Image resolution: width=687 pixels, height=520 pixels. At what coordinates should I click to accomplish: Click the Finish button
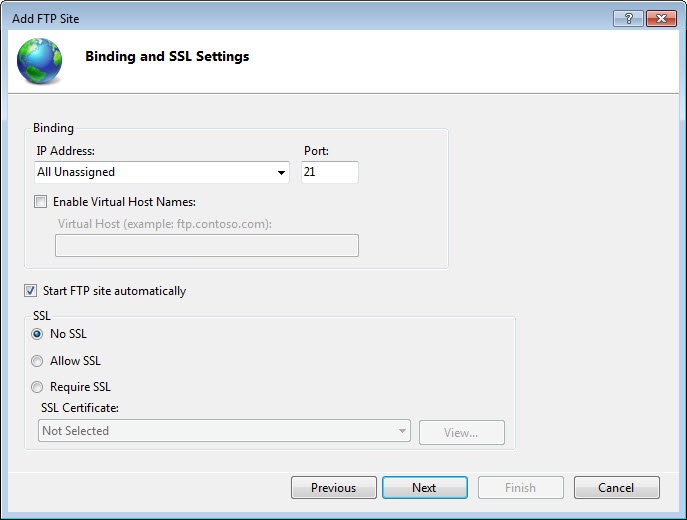coord(520,488)
